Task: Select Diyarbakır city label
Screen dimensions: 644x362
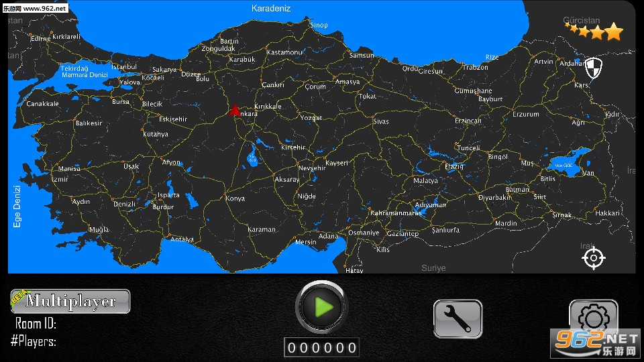Action: click(495, 197)
